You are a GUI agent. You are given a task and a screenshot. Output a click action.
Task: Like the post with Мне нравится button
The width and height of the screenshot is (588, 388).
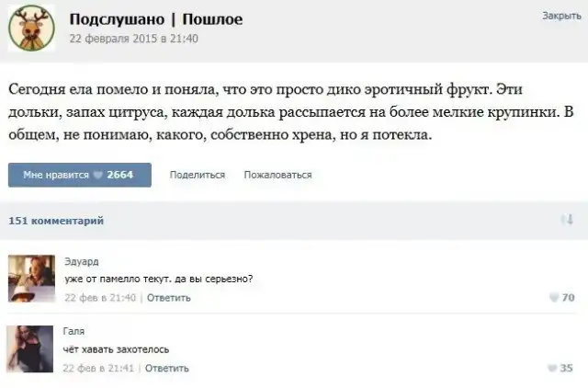point(80,175)
